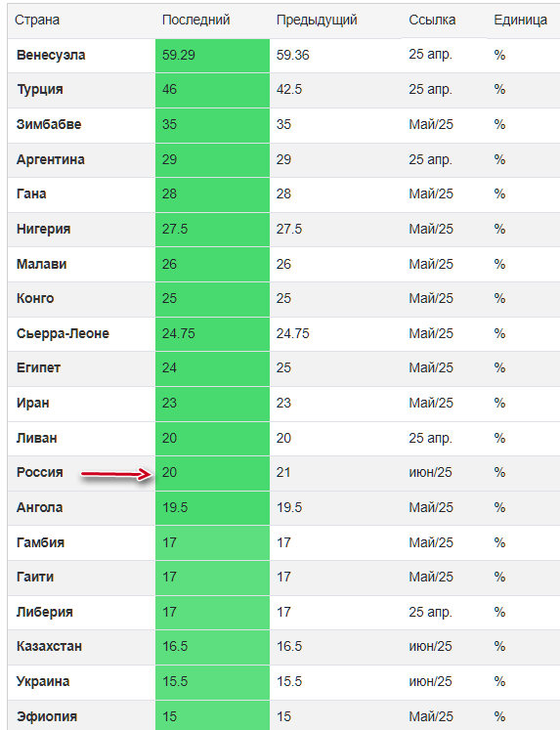Click the Зимбабве row name
The height and width of the screenshot is (730, 560).
[x=49, y=124]
